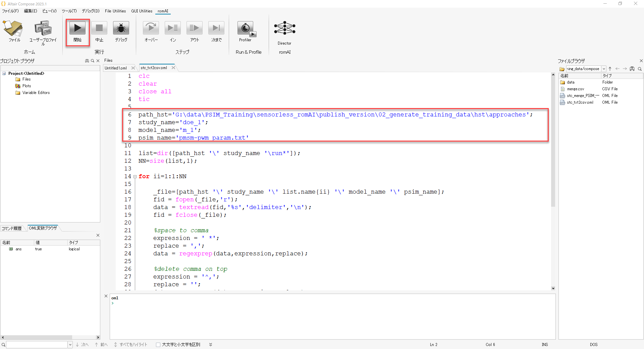644x349 pixels.
Task: Select stc_txt2csv.oml in File Browser list
Action: click(580, 102)
